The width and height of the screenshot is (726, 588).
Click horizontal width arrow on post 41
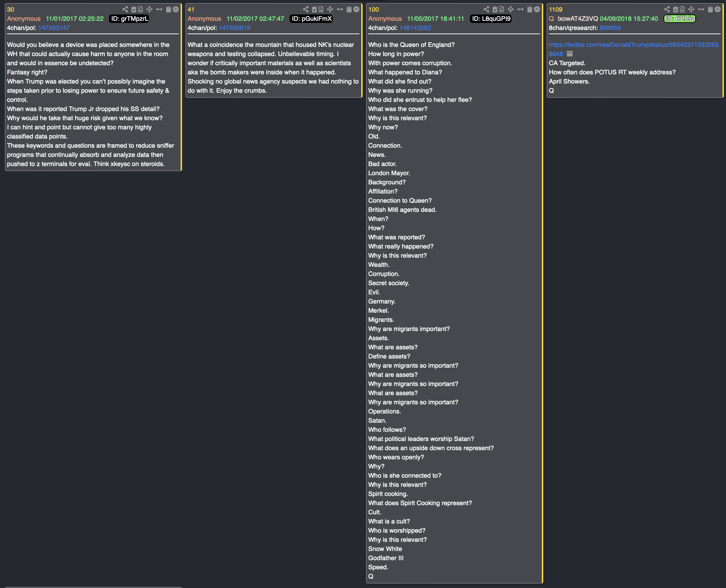pyautogui.click(x=340, y=10)
